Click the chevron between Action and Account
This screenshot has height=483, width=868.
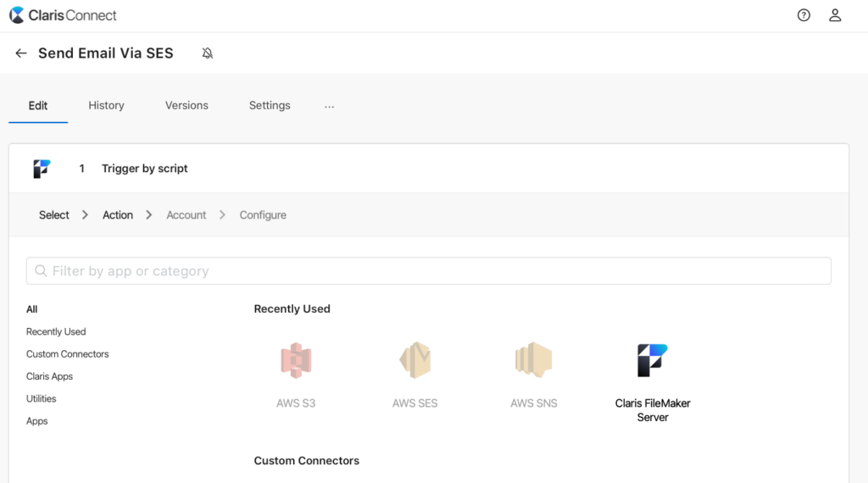click(x=149, y=214)
